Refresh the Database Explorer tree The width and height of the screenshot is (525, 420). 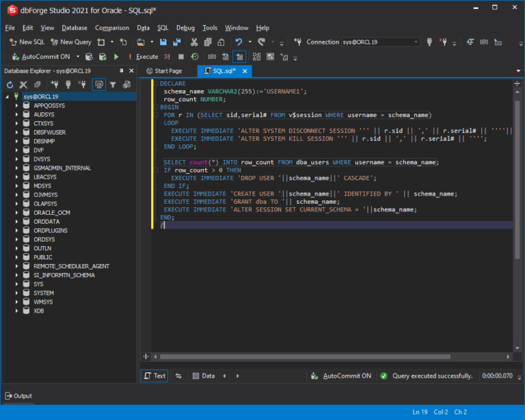[10, 85]
